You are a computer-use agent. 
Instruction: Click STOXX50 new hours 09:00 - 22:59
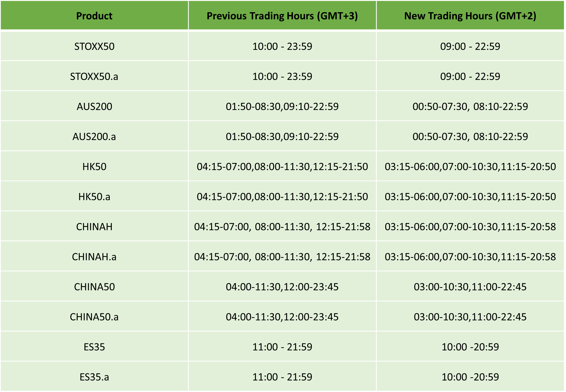[x=470, y=46]
